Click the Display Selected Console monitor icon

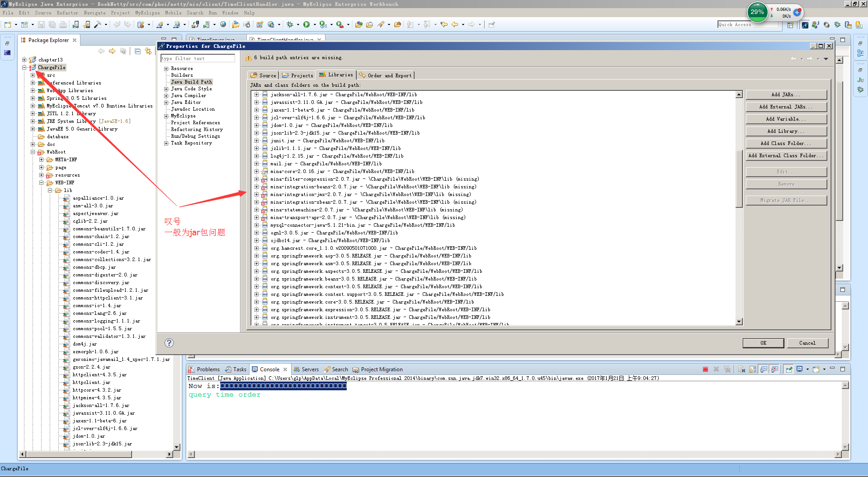click(800, 369)
